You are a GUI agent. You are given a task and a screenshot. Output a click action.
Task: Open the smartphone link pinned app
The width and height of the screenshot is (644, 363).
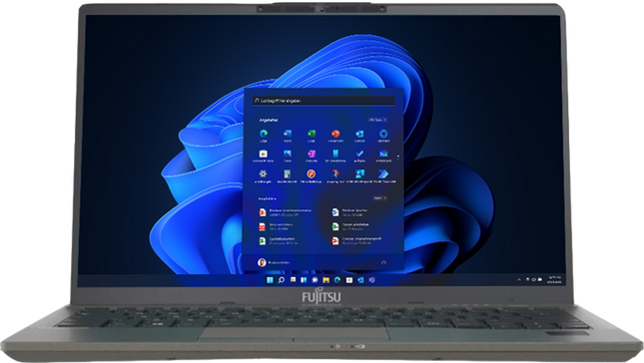[x=335, y=156]
